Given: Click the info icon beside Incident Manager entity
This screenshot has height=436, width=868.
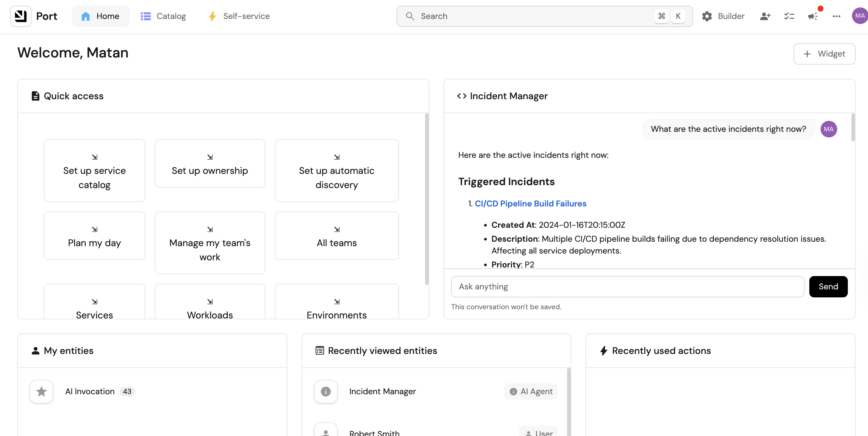Looking at the screenshot, I should pyautogui.click(x=325, y=391).
